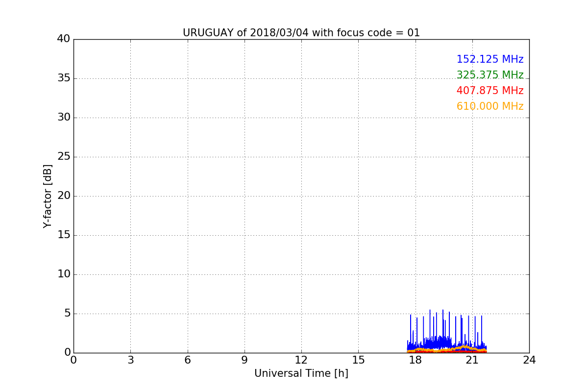Click the y-axis tick label 30
This screenshot has width=588, height=392.
coord(64,117)
